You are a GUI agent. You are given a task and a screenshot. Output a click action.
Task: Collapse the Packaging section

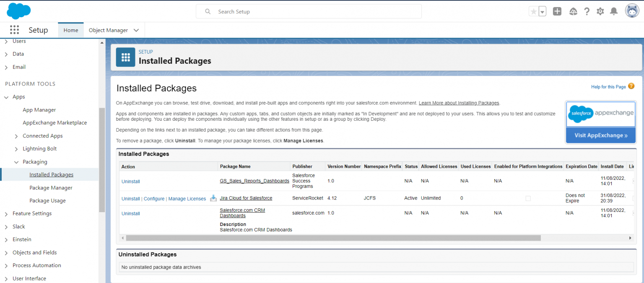pos(16,162)
